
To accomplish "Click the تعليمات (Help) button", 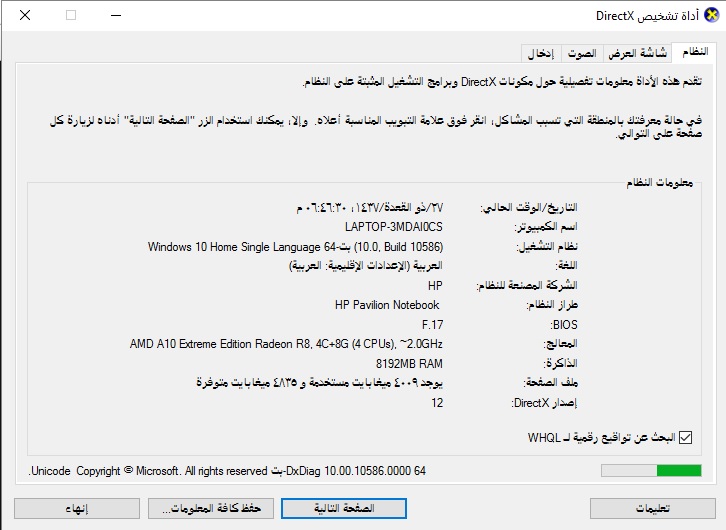I will point(653,508).
